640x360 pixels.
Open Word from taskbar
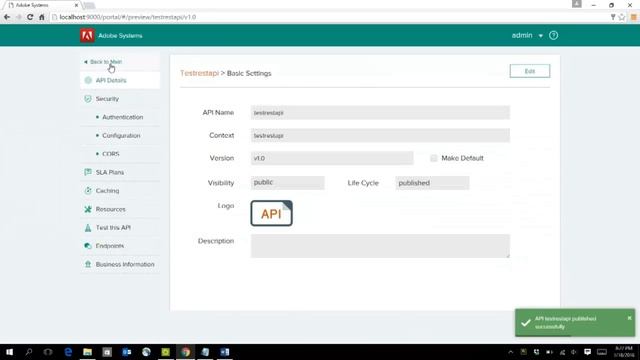coord(225,352)
